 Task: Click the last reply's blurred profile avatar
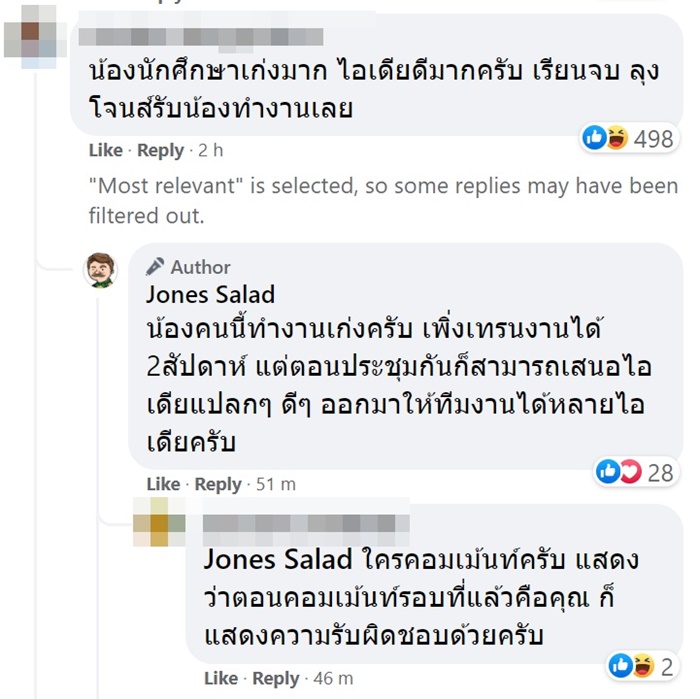point(158,529)
